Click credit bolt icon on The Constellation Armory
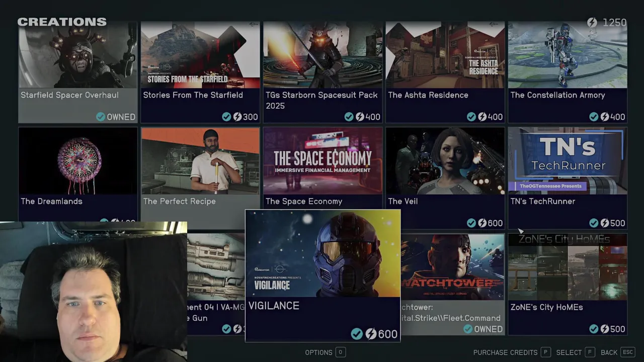Screen dimensions: 644x362 point(605,117)
